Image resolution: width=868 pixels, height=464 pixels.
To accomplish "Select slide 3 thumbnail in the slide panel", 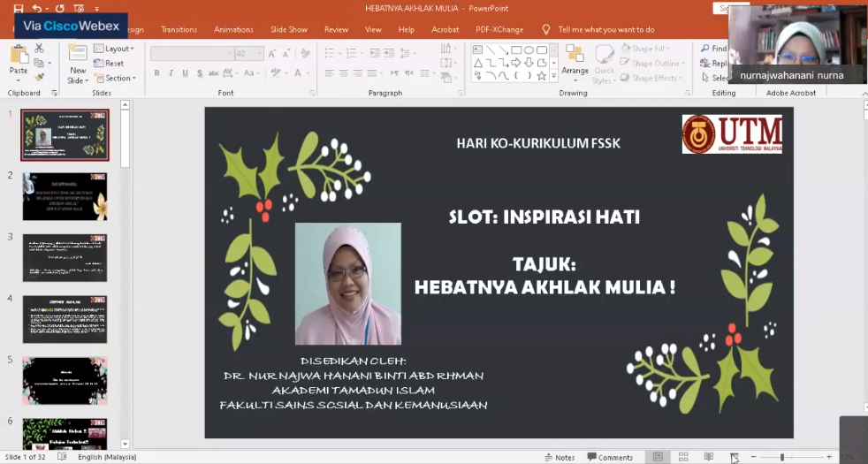I will pyautogui.click(x=65, y=258).
